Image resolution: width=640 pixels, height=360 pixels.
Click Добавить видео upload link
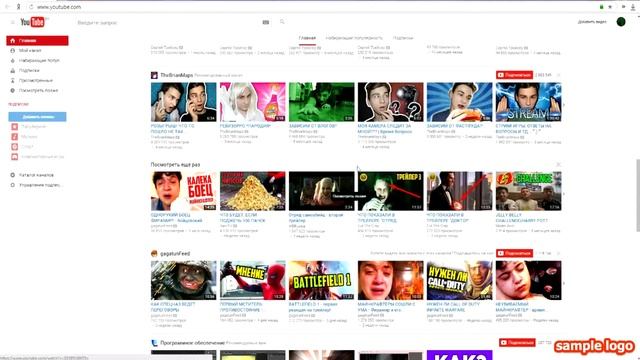pos(592,22)
